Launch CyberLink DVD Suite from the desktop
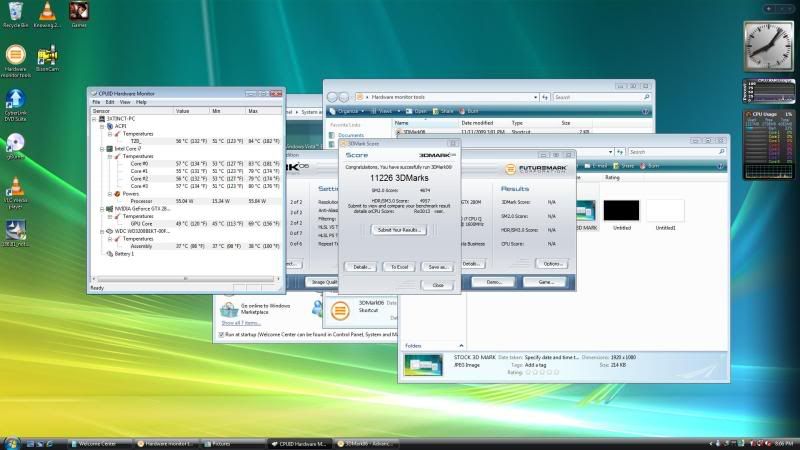 pyautogui.click(x=15, y=105)
